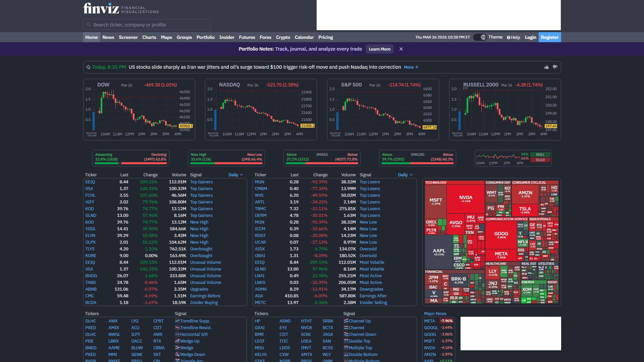Give thumbs down to the news headline
The width and height of the screenshot is (644, 362).
tap(555, 67)
